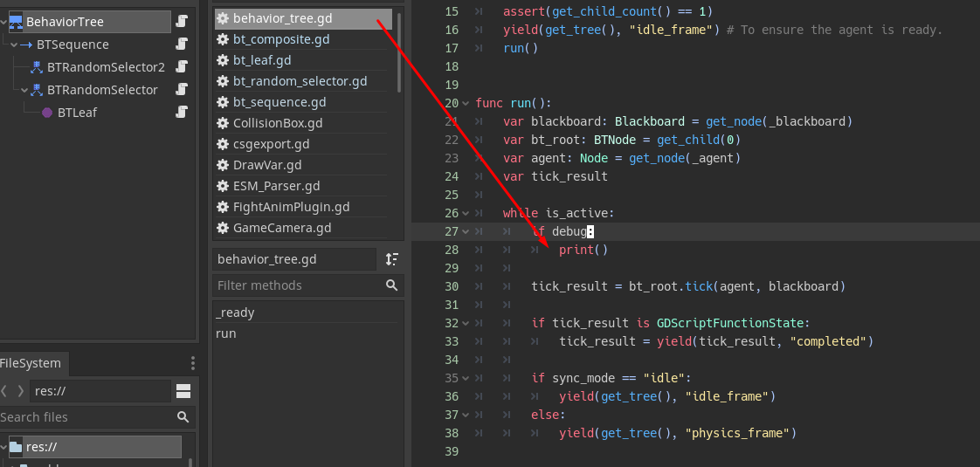Image resolution: width=980 pixels, height=467 pixels.
Task: Fold the else block at line 37
Action: (x=465, y=415)
